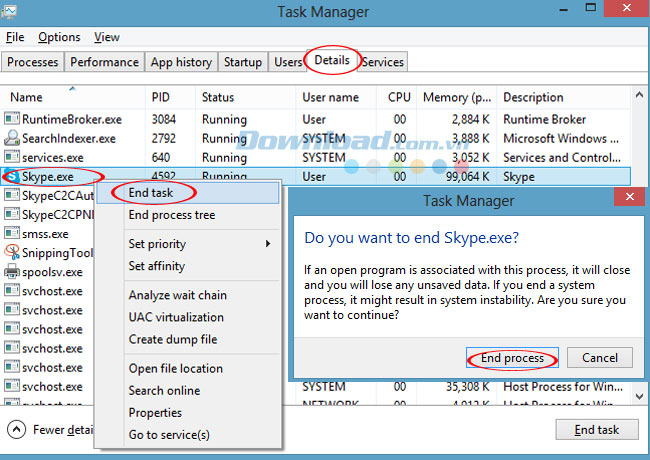Click the smss.exe process icon

click(x=12, y=233)
